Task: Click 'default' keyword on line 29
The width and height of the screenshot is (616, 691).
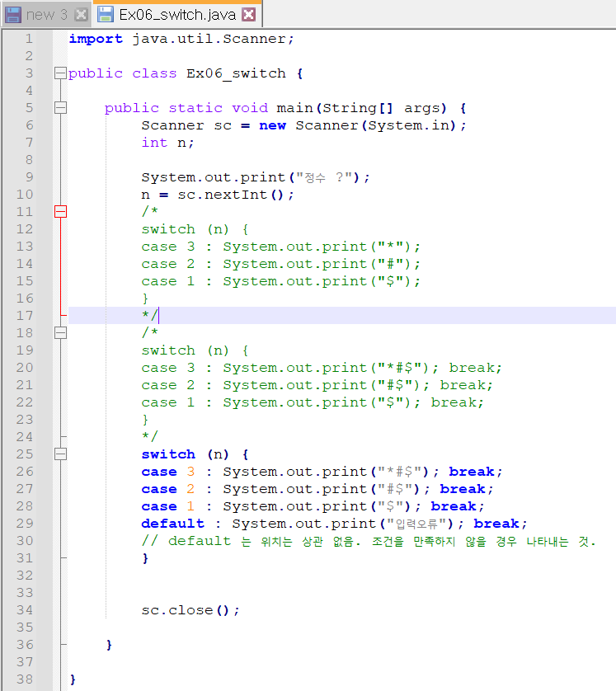Action: click(x=172, y=524)
